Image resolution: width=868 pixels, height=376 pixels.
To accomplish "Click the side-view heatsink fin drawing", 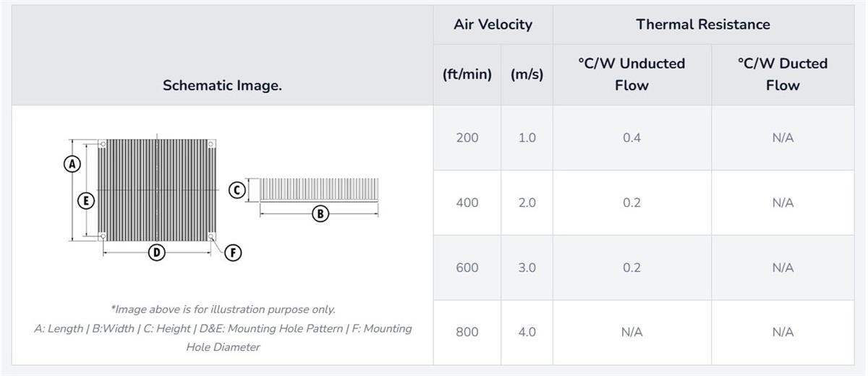I will click(x=319, y=189).
